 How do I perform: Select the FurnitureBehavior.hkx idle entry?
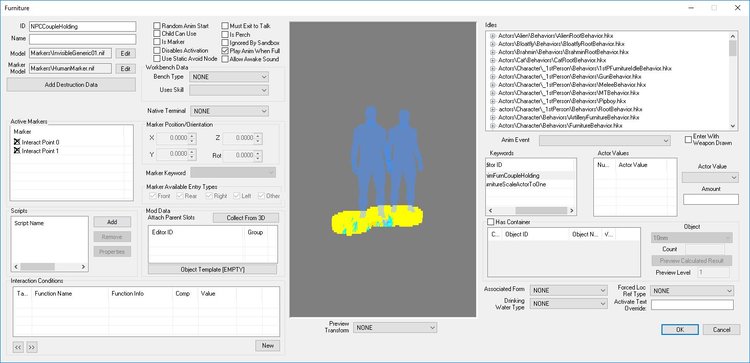[x=560, y=125]
